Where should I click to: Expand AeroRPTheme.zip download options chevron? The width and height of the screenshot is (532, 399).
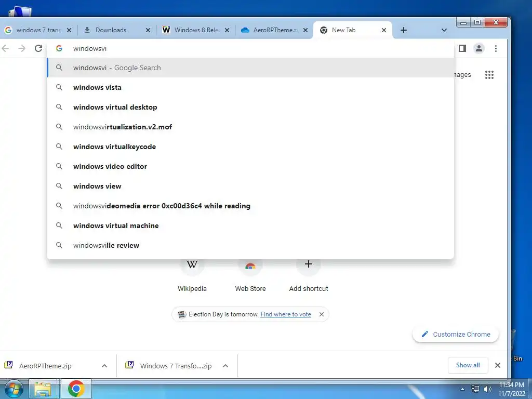104,366
